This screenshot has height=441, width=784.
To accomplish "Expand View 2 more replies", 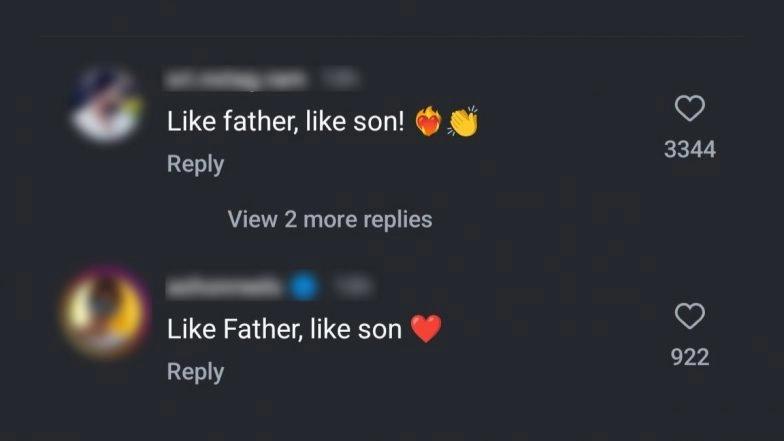I will [x=330, y=219].
